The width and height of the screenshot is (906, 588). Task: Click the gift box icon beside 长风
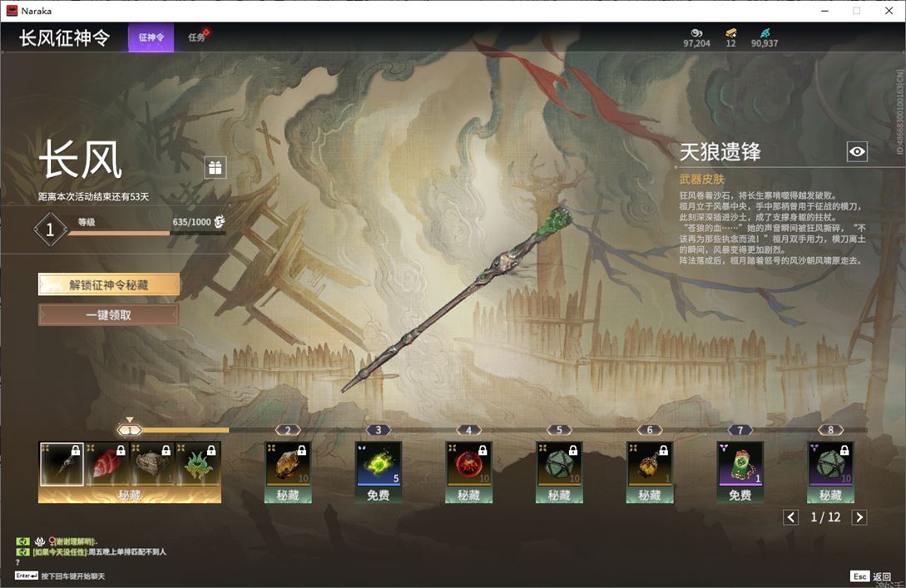click(x=215, y=167)
